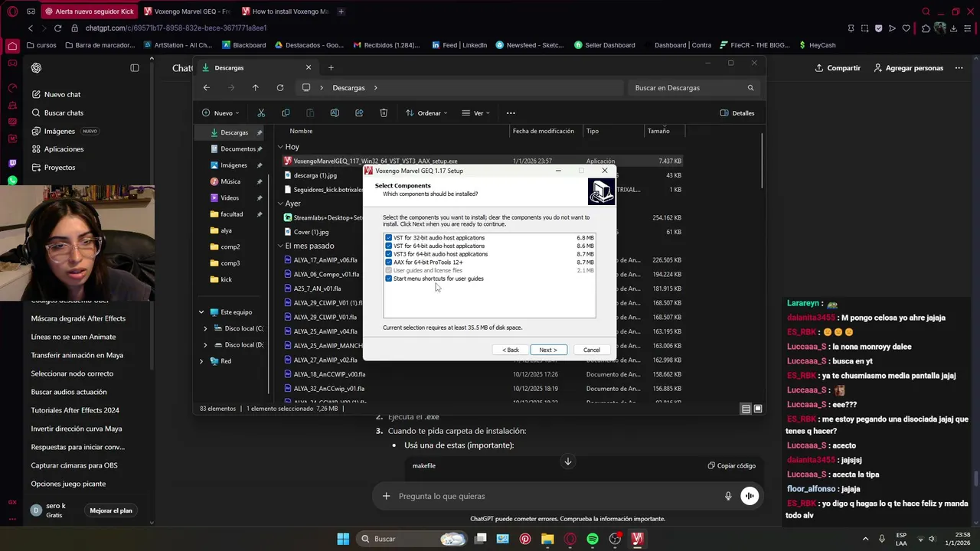
Task: Click Copy icon in File Explorer toolbar
Action: (x=286, y=112)
